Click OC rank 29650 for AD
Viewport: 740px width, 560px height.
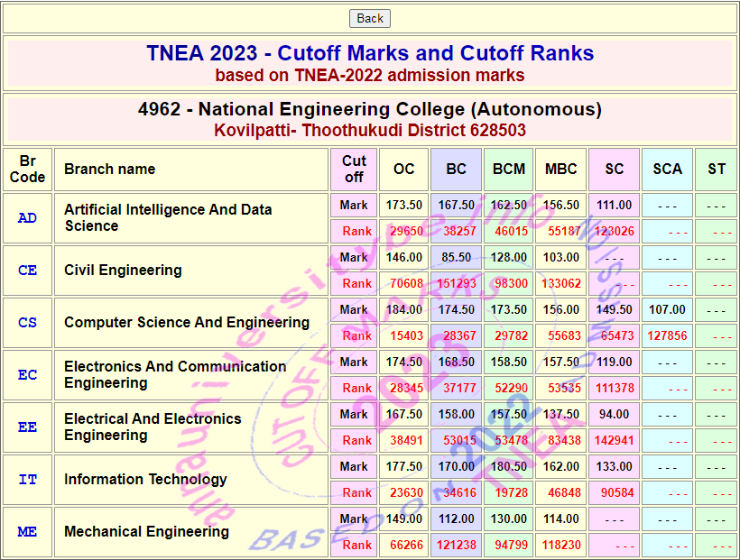[406, 231]
